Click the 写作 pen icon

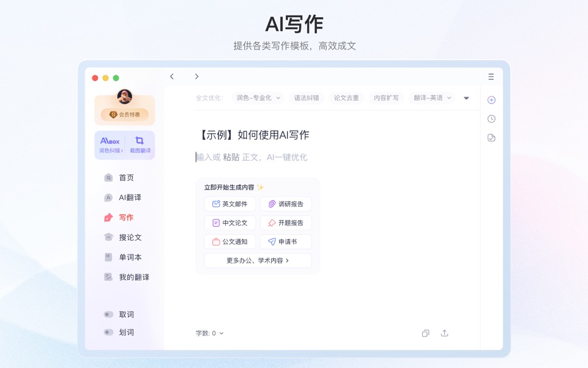point(108,217)
